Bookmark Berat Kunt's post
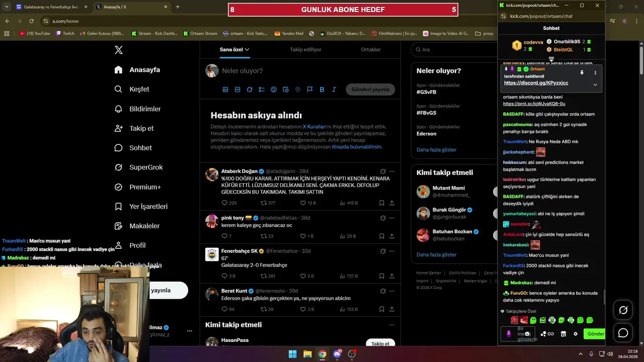The height and width of the screenshot is (362, 644). (x=382, y=309)
